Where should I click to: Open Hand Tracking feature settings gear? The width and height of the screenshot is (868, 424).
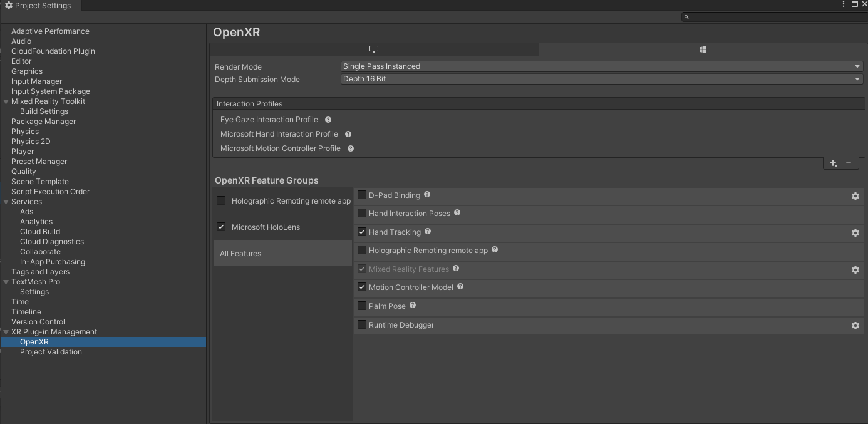[x=855, y=233]
